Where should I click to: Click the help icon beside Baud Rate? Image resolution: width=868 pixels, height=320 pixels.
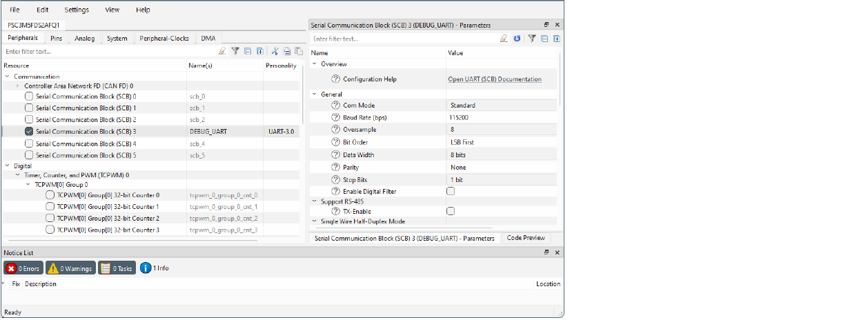[335, 118]
